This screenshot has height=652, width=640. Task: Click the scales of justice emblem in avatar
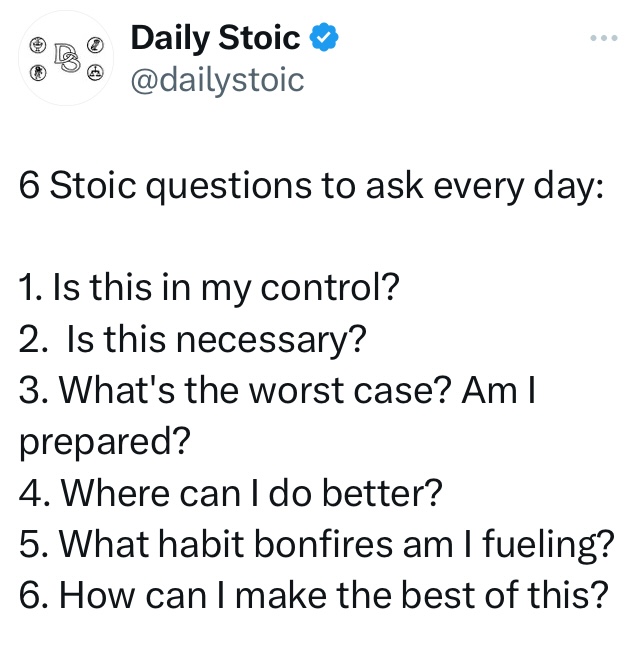tap(95, 72)
